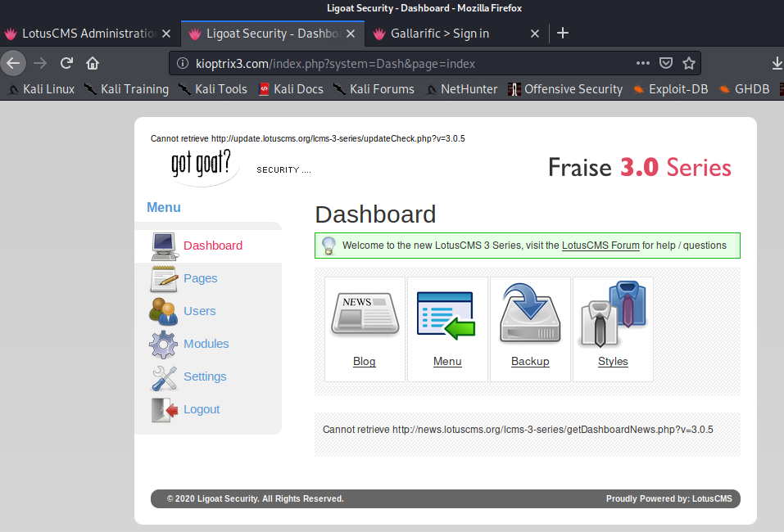Image resolution: width=784 pixels, height=532 pixels.
Task: Close the Gallarific Sign in tab
Action: [x=535, y=34]
